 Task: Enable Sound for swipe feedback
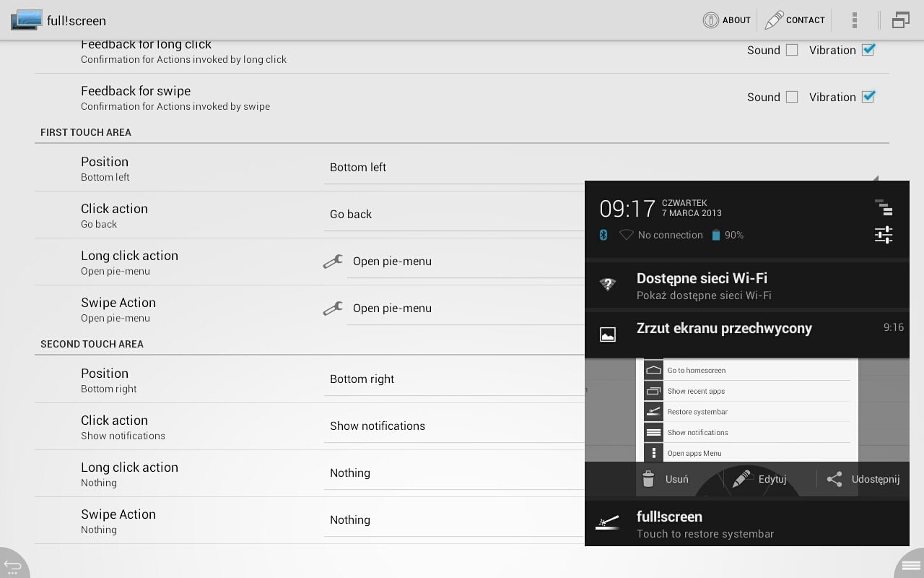click(792, 97)
